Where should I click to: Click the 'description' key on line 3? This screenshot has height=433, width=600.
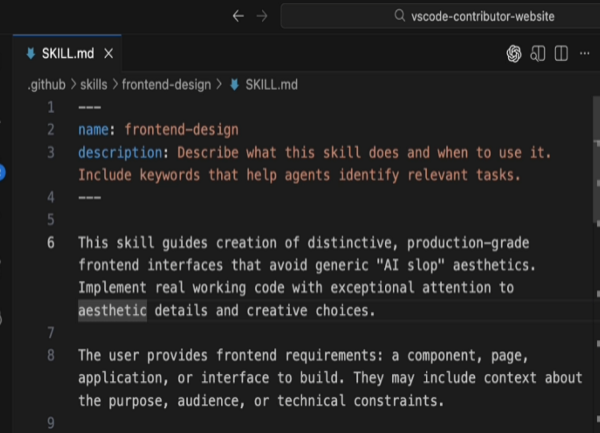[x=120, y=153]
